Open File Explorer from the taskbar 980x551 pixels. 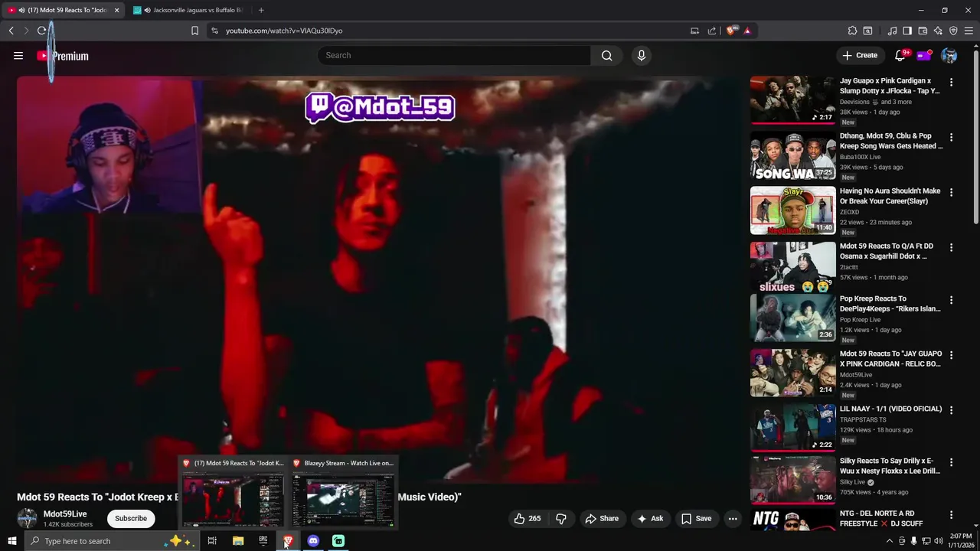click(x=238, y=541)
